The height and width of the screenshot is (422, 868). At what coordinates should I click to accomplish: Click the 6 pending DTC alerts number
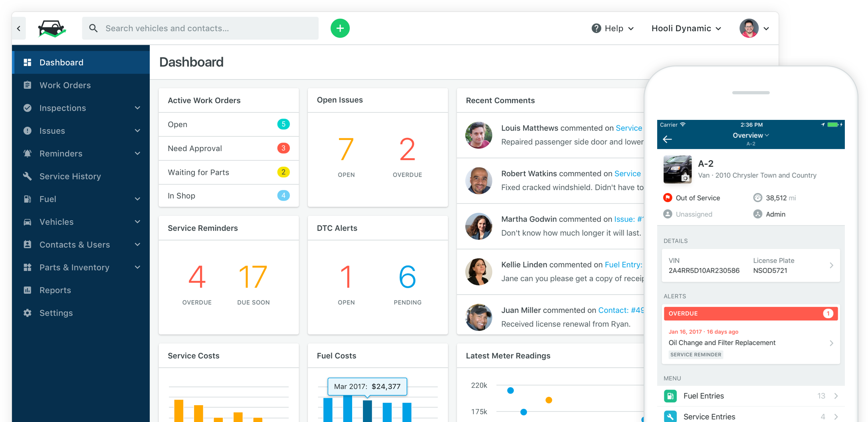[x=407, y=277]
